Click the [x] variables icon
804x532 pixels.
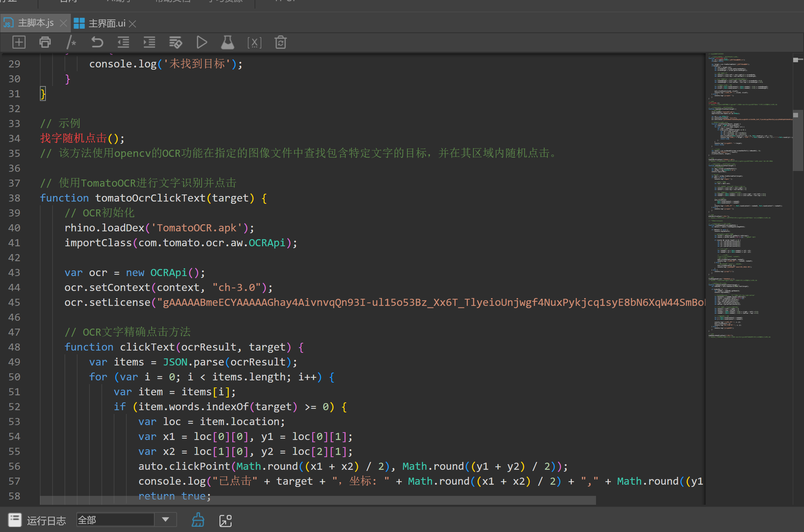[x=254, y=42]
